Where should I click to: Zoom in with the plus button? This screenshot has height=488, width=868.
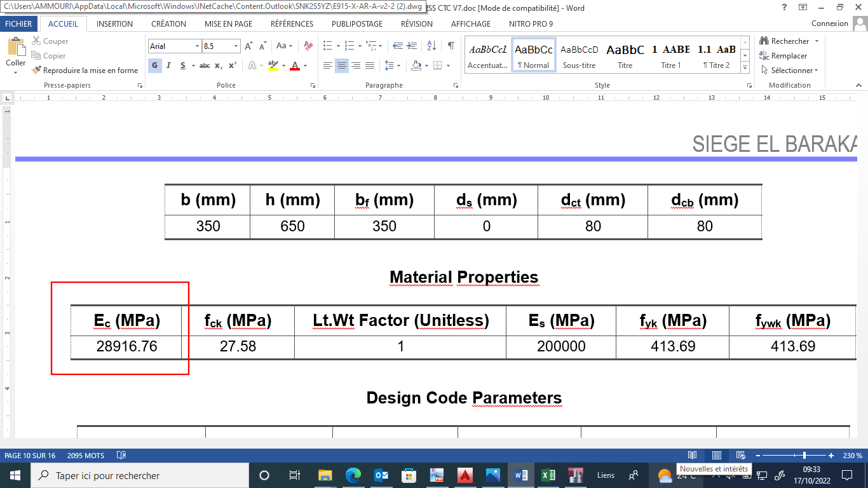[831, 456]
